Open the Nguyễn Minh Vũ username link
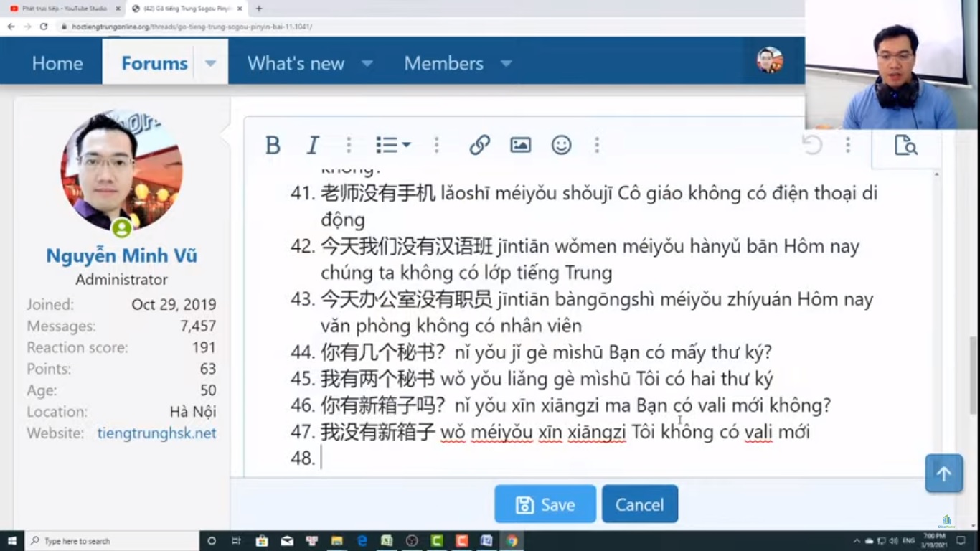 tap(121, 255)
